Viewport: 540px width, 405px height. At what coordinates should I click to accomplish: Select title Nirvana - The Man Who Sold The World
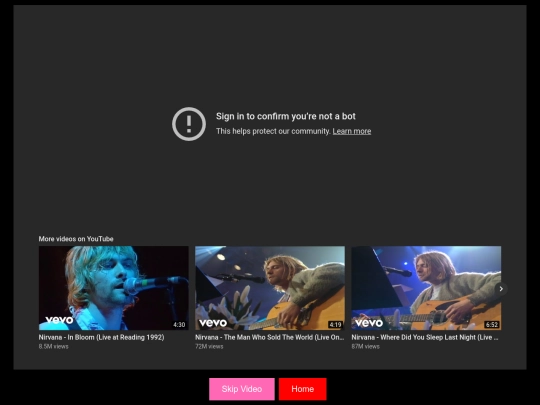[270, 337]
